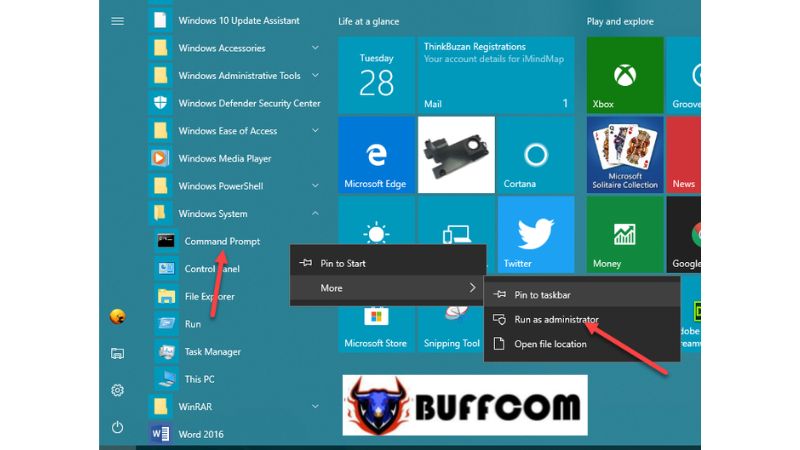Open the Weather sun tile
This screenshot has height=450, width=800.
[377, 220]
